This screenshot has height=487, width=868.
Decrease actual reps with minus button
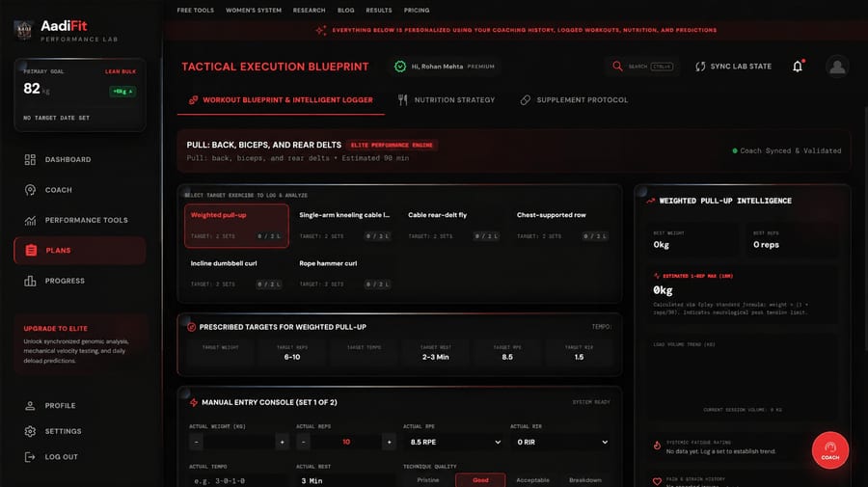click(x=304, y=443)
